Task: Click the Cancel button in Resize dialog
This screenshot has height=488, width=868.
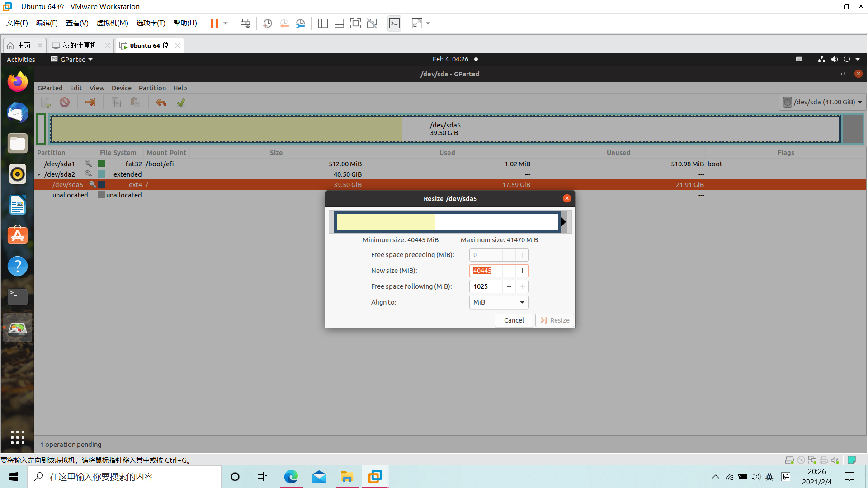Action: pyautogui.click(x=514, y=320)
